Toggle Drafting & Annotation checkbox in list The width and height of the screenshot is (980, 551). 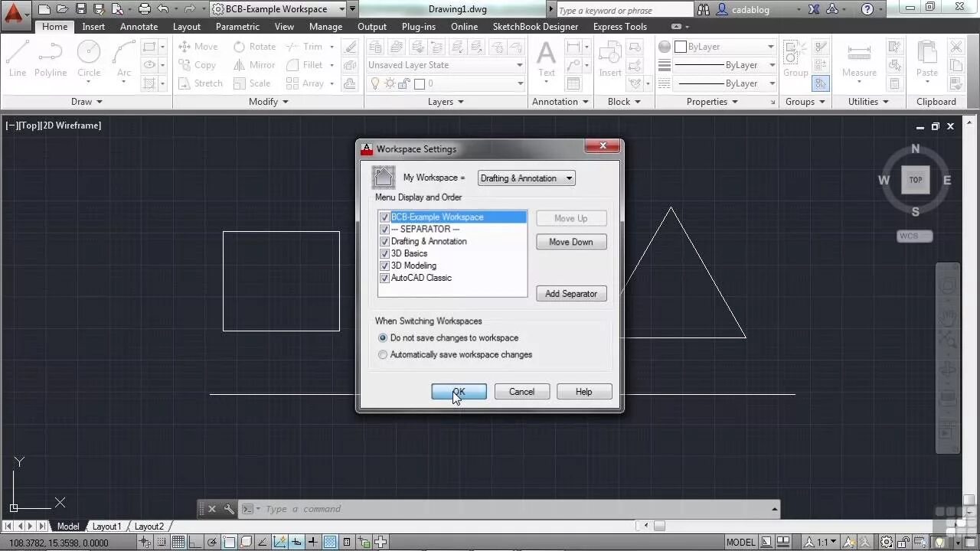click(x=385, y=242)
